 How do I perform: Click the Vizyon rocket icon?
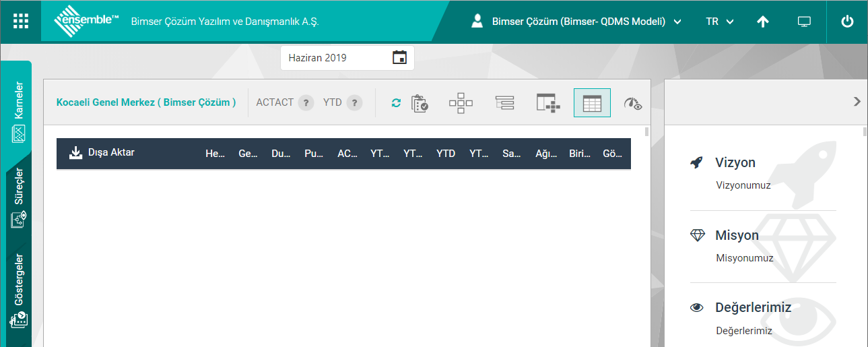[697, 162]
